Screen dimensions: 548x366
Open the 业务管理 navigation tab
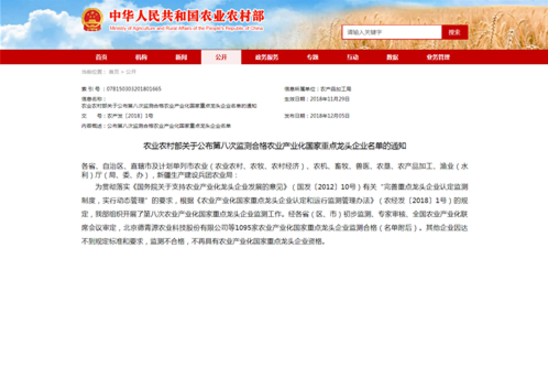[438, 57]
